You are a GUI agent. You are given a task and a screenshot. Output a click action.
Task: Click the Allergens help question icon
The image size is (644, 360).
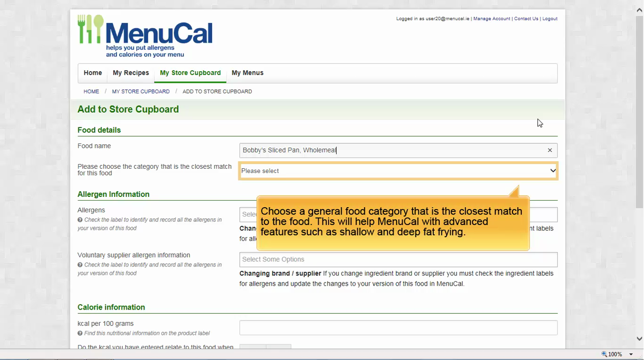tap(80, 220)
